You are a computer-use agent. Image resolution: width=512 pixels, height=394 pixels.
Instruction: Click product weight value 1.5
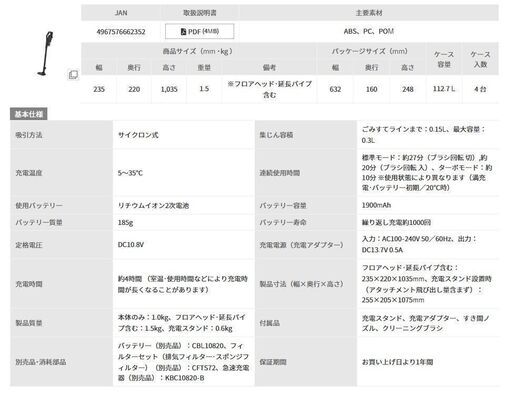tap(204, 89)
